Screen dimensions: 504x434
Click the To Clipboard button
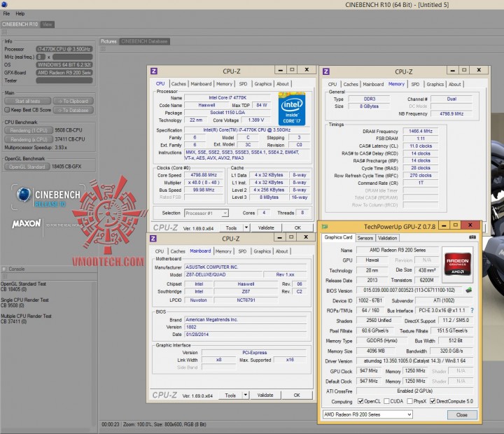(73, 101)
